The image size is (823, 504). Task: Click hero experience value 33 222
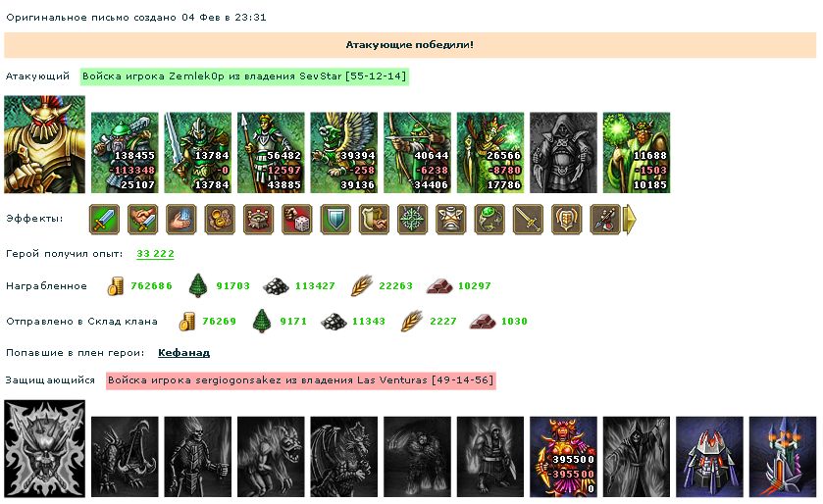click(x=155, y=254)
